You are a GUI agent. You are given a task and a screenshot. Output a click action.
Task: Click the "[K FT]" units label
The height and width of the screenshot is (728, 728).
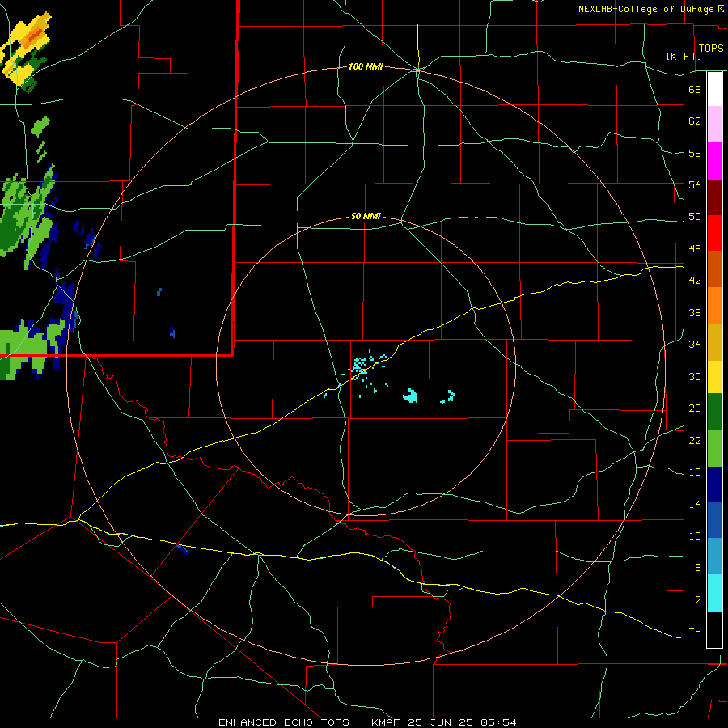(684, 56)
